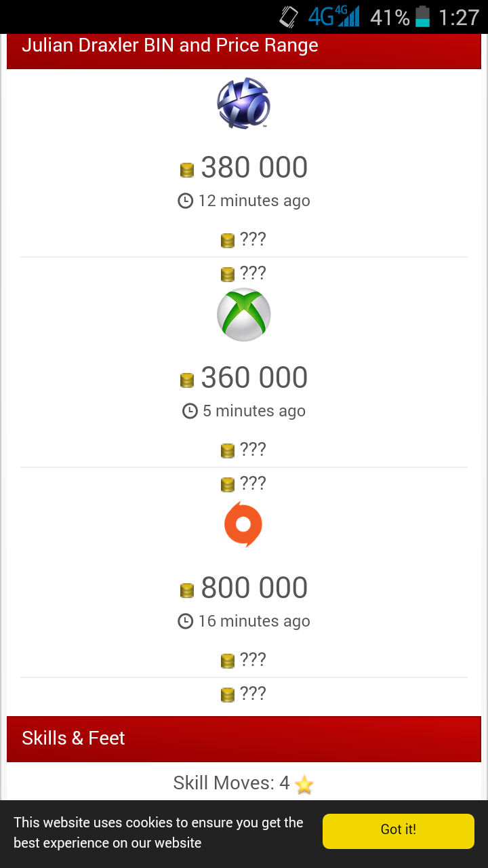The height and width of the screenshot is (868, 488).
Task: Tap the Xbox logo icon
Action: 244,315
